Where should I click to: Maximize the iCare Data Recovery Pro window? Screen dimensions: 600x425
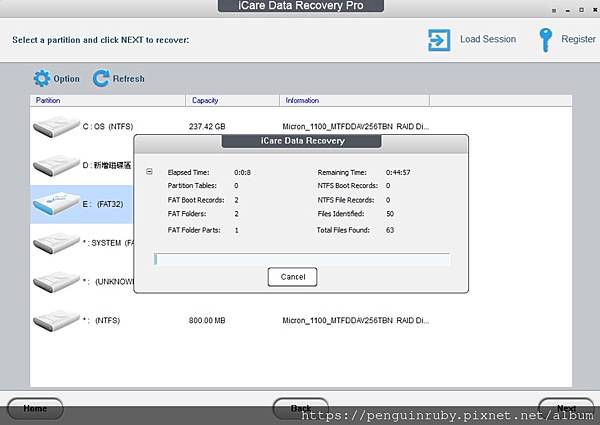582,10
